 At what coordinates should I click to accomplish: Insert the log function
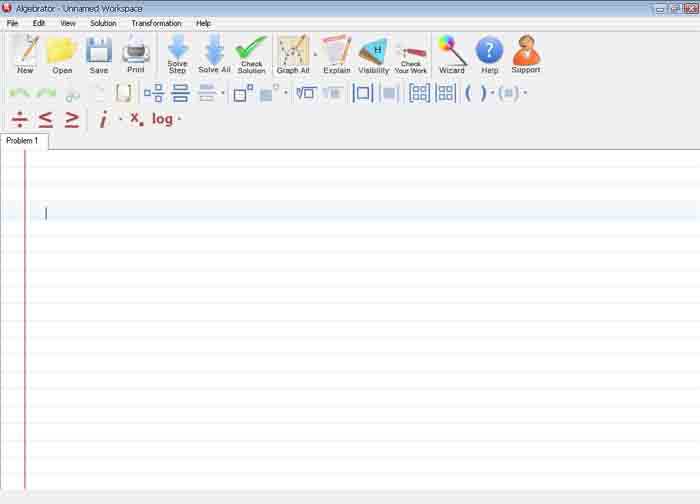(162, 119)
